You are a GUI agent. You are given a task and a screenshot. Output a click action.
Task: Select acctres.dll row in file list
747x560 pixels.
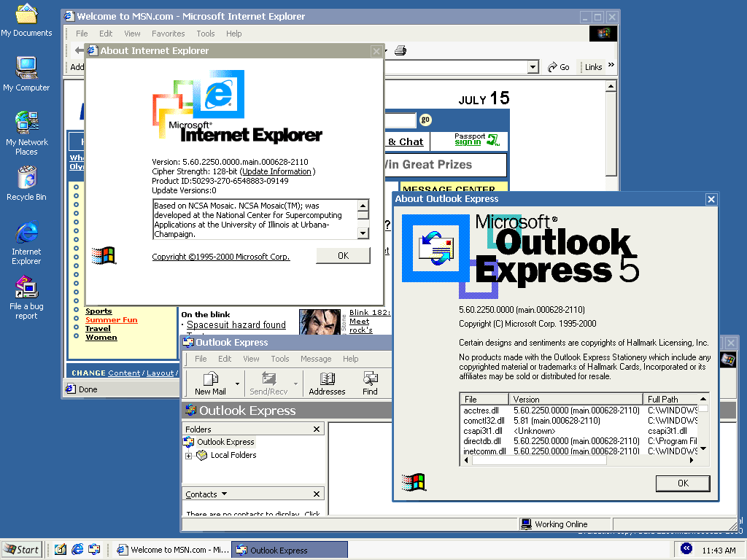pyautogui.click(x=579, y=411)
